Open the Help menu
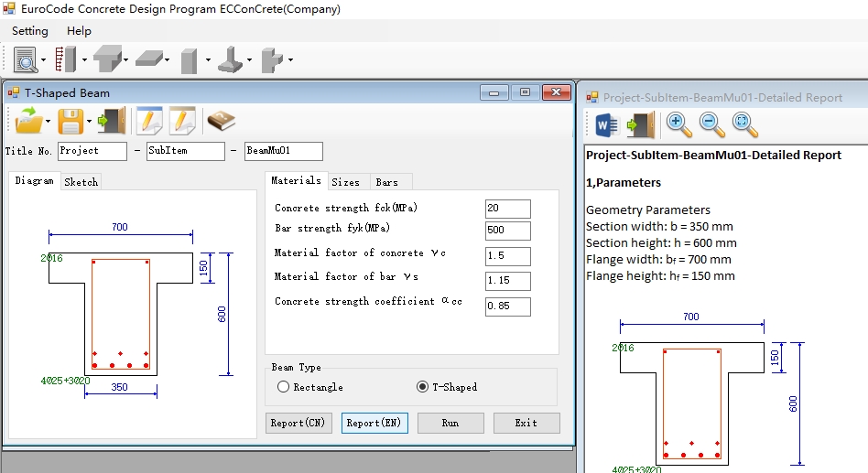The height and width of the screenshot is (473, 868). tap(79, 31)
